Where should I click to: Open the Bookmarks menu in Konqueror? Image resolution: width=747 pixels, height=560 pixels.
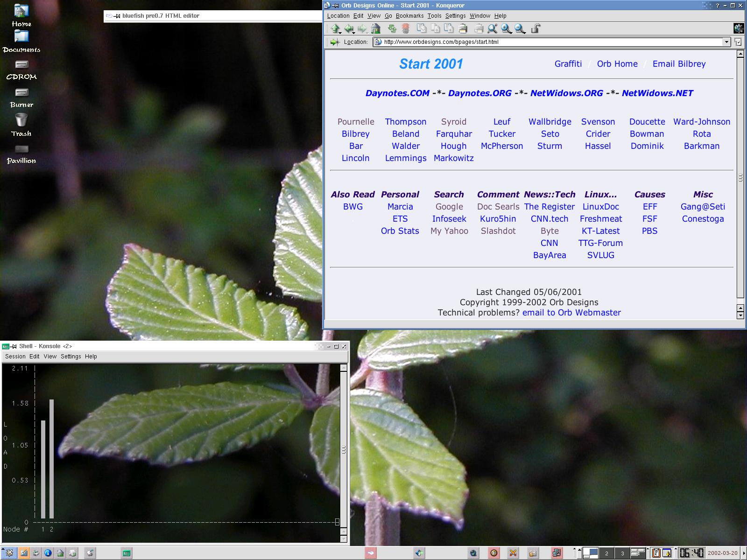pos(409,16)
